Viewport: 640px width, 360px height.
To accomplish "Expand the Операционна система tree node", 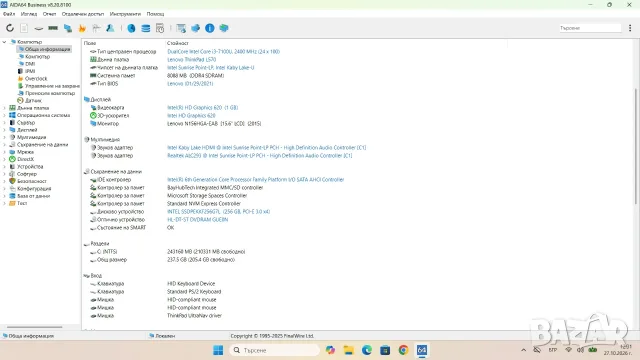I will [4, 115].
